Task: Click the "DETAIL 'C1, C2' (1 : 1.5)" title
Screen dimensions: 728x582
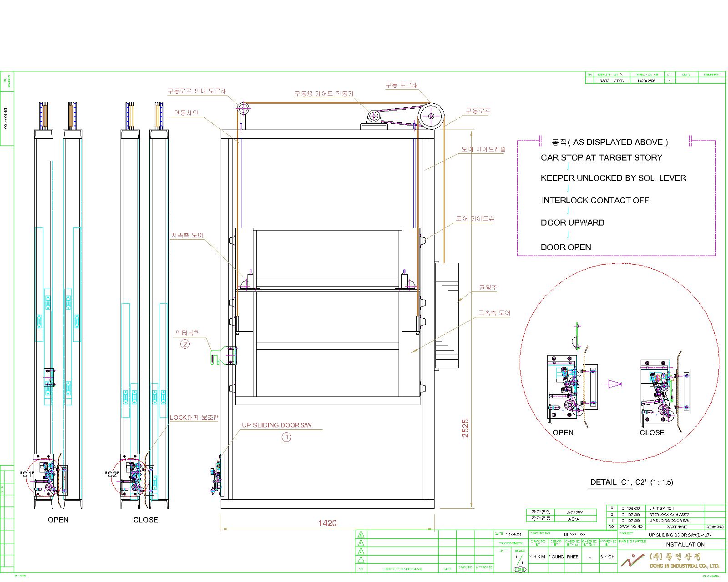Action: 632,482
